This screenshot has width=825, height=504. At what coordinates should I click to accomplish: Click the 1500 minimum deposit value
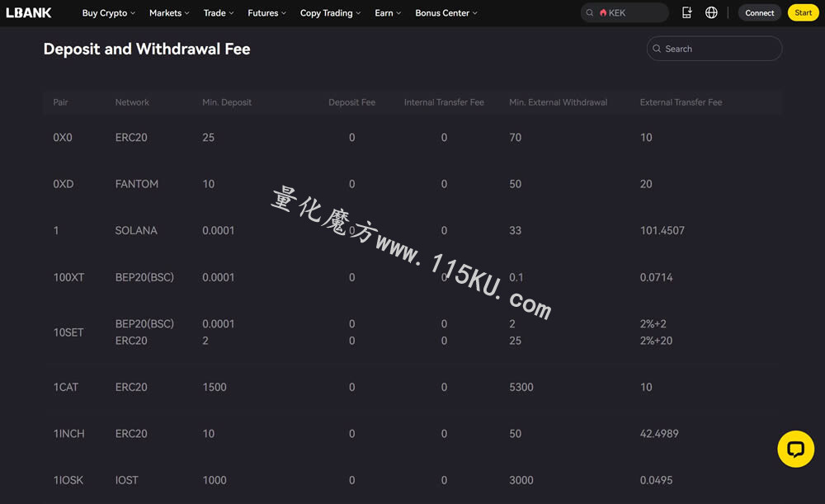point(214,387)
